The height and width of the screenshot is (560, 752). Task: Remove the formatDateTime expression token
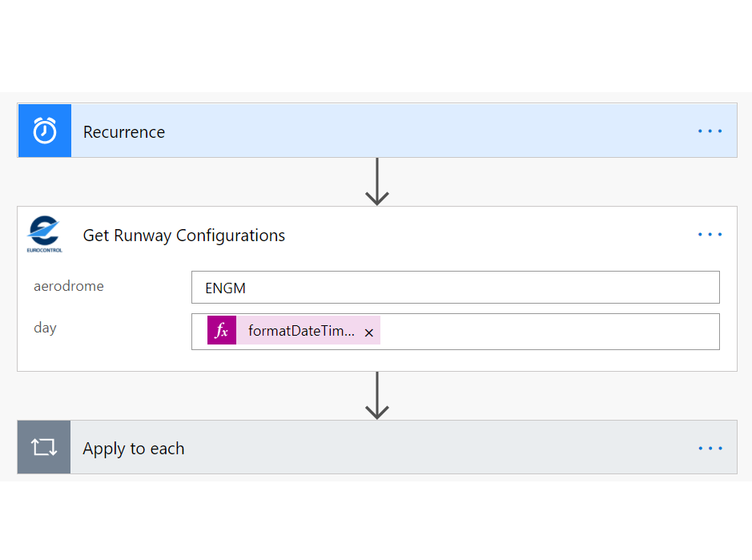[x=369, y=332]
